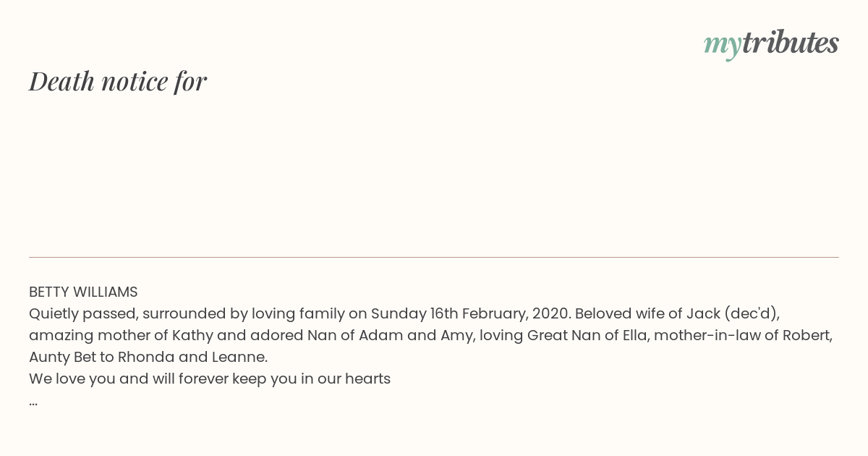The image size is (868, 456).
Task: Select the BETTY WILLIAMS name line
Action: (x=83, y=292)
